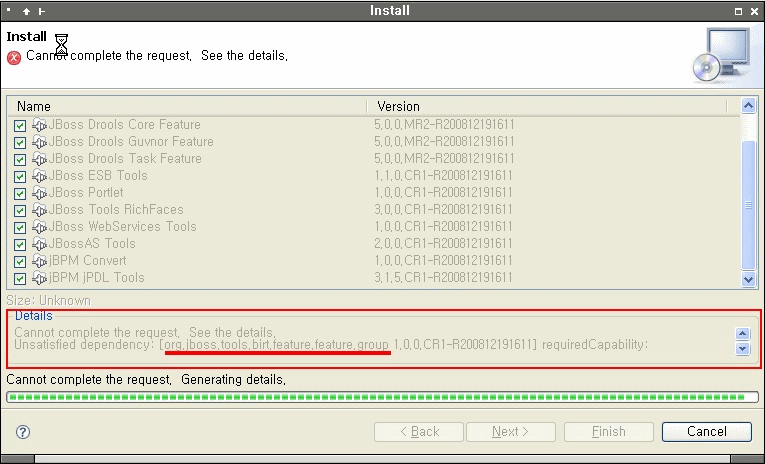Select the JBoss ESB Tools row name
Image resolution: width=765 pixels, height=464 pixels.
pos(98,176)
